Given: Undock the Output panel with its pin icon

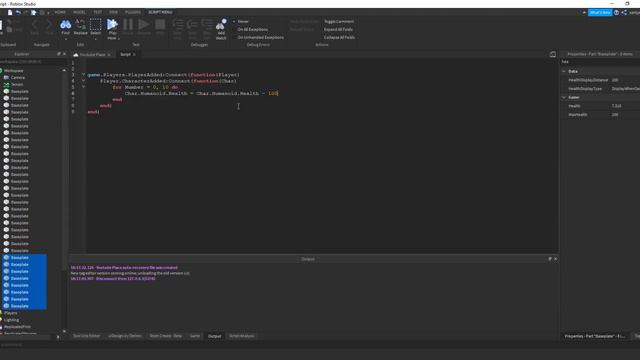Looking at the screenshot, I should point(550,259).
